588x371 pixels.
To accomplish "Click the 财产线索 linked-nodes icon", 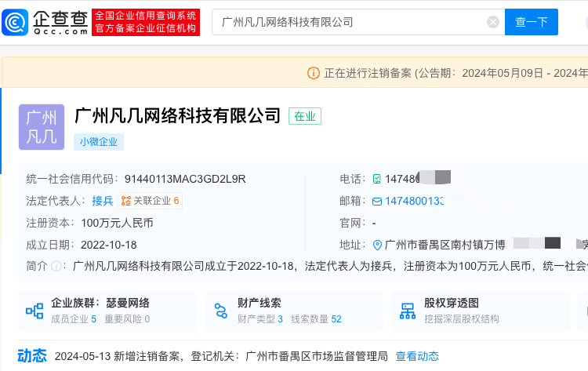I will point(221,311).
